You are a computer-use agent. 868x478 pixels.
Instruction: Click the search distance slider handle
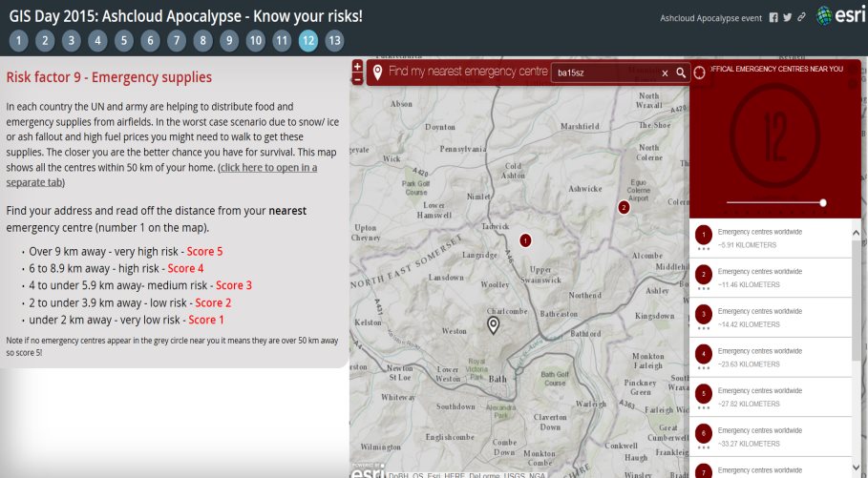[x=823, y=202]
